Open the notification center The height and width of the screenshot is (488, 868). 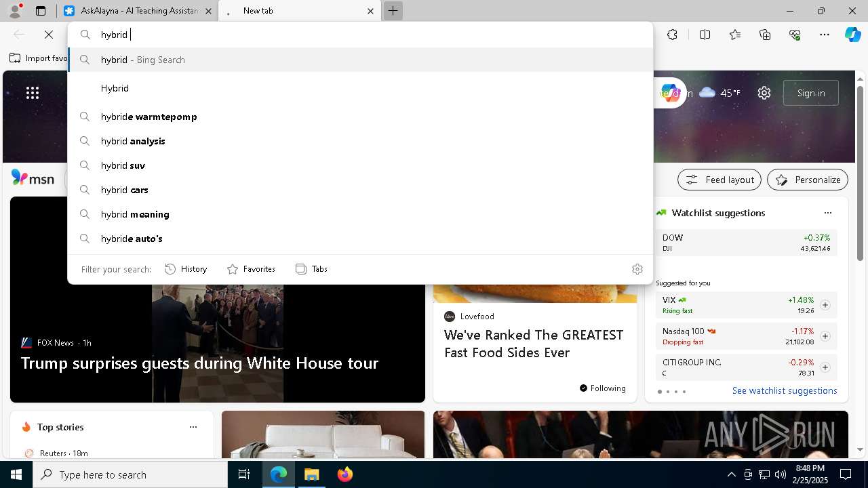click(x=846, y=474)
